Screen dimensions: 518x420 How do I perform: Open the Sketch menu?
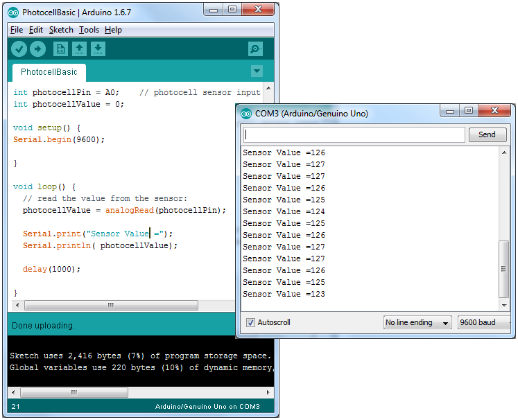[61, 30]
